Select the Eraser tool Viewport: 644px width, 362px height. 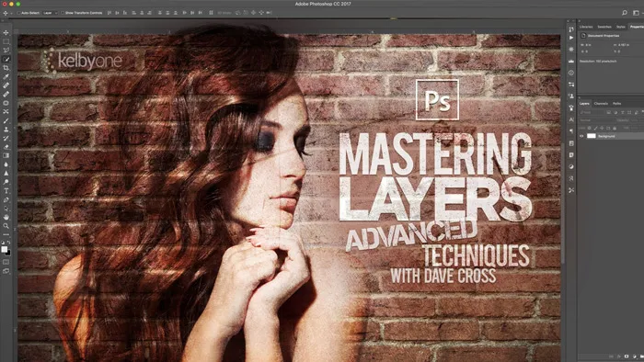click(x=6, y=147)
